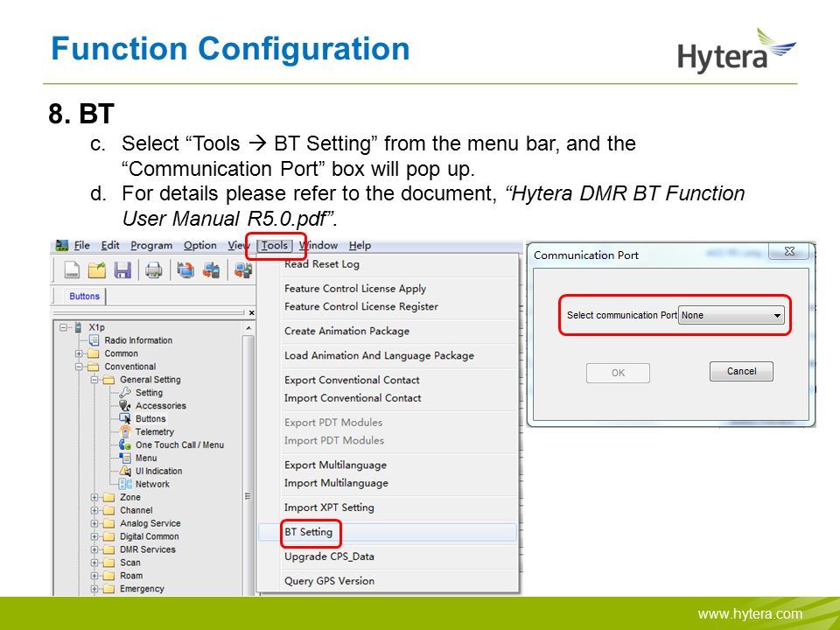Screen dimensions: 840x630
Task: Click the Write to radio toolbar icon
Action: pyautogui.click(x=211, y=270)
